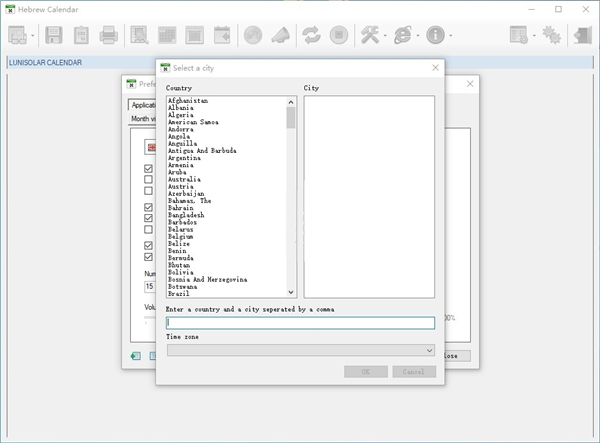Click the Cancel button in city dialog
600x443 pixels.
tap(414, 372)
